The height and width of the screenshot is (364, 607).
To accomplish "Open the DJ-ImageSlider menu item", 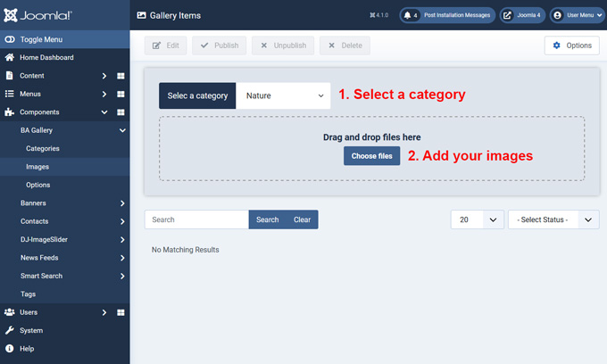I will click(x=44, y=239).
